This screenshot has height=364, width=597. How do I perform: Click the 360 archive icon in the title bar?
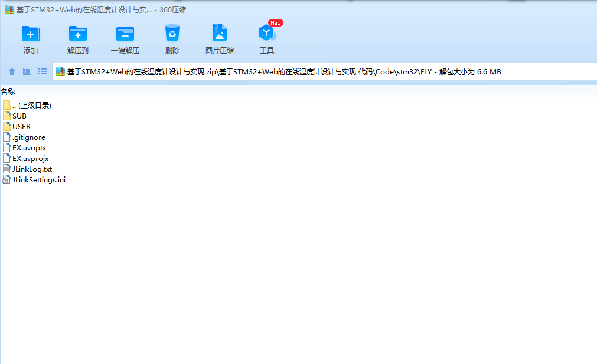pyautogui.click(x=9, y=9)
